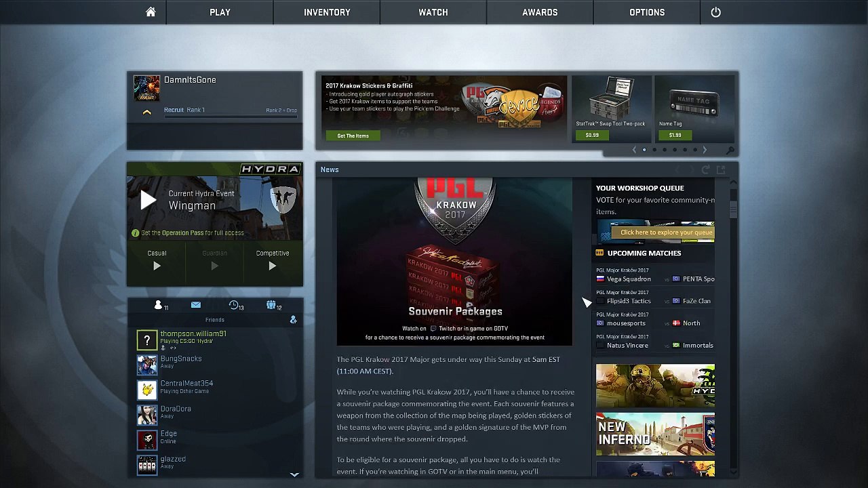
Task: Click the News panel title
Action: click(330, 169)
